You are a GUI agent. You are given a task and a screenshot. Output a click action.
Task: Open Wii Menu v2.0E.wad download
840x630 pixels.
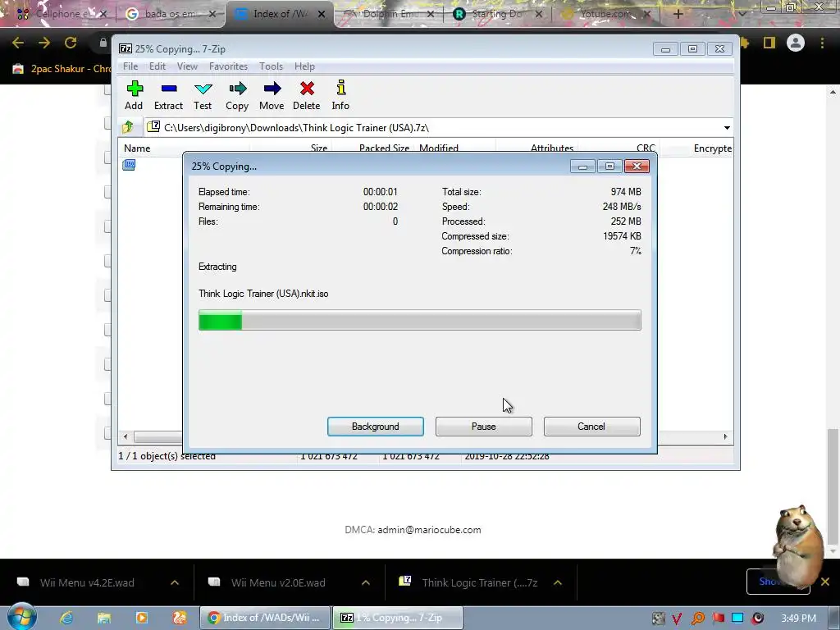[278, 582]
